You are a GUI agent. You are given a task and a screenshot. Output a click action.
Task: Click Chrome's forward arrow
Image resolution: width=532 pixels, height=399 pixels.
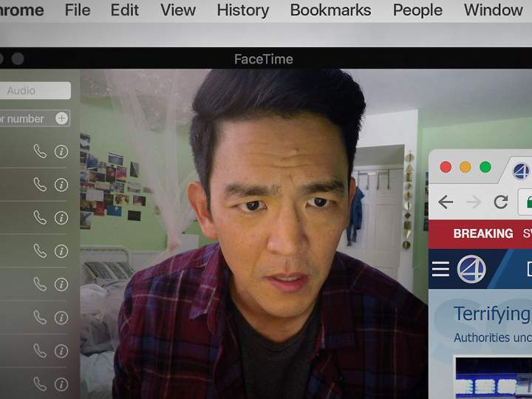click(x=474, y=202)
